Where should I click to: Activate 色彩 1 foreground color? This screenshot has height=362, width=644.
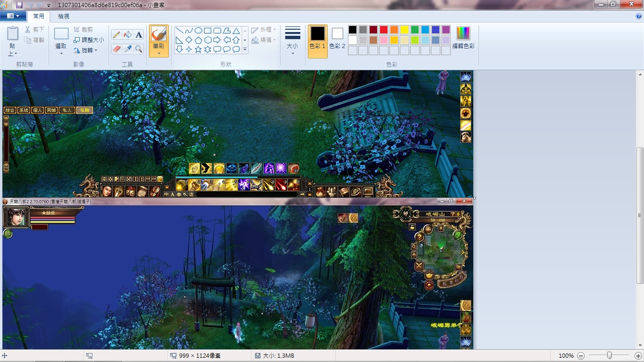coord(318,41)
